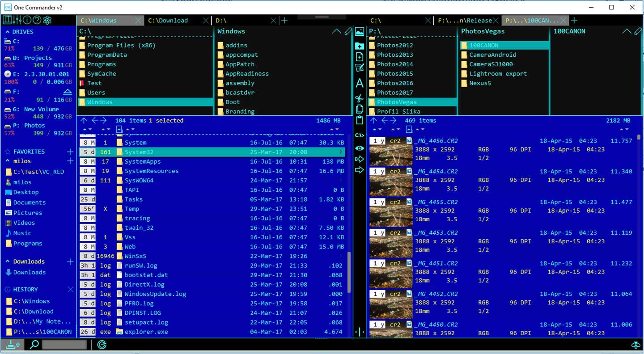644x354 pixels.
Task: Click the pencil edit-path icon in the right pane header
Action: (x=638, y=31)
